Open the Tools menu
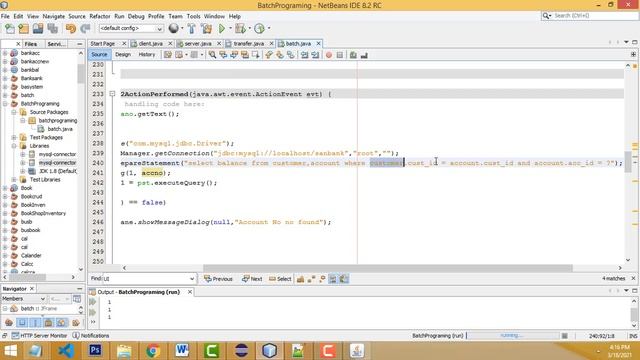The image size is (640, 360). click(193, 16)
